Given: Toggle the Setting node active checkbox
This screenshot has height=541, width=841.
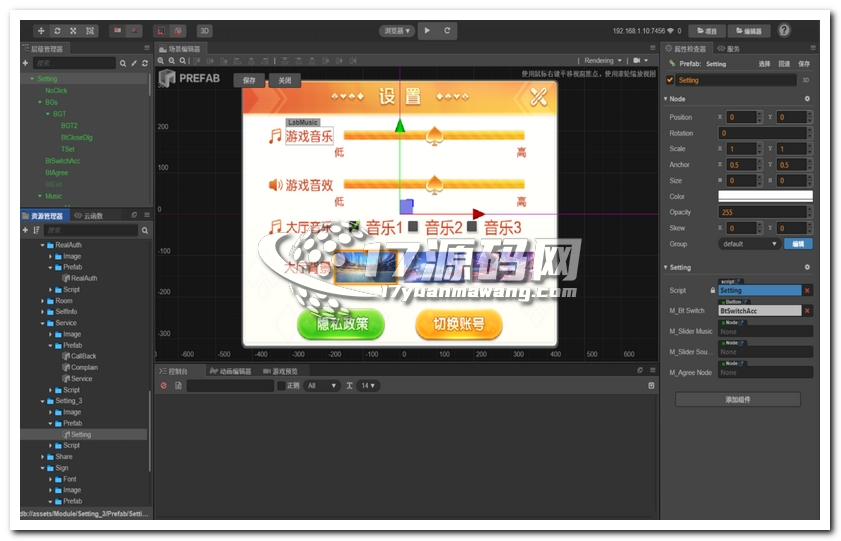Looking at the screenshot, I should coord(670,80).
